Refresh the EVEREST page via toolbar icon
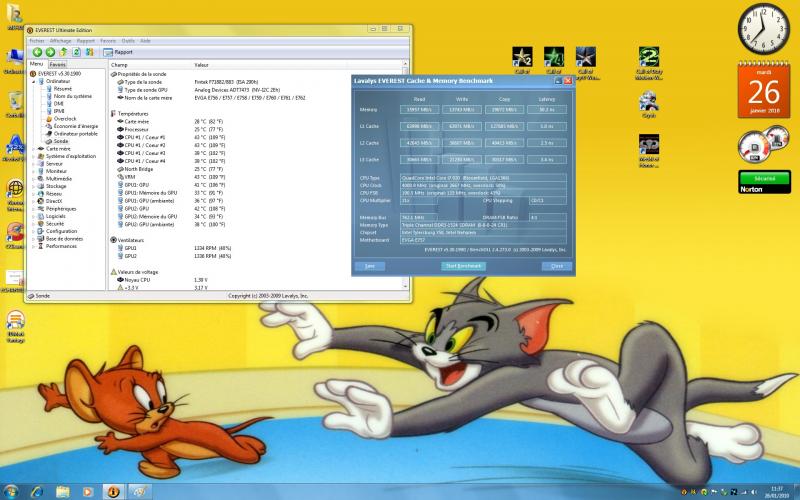The image size is (800, 500). [77, 52]
